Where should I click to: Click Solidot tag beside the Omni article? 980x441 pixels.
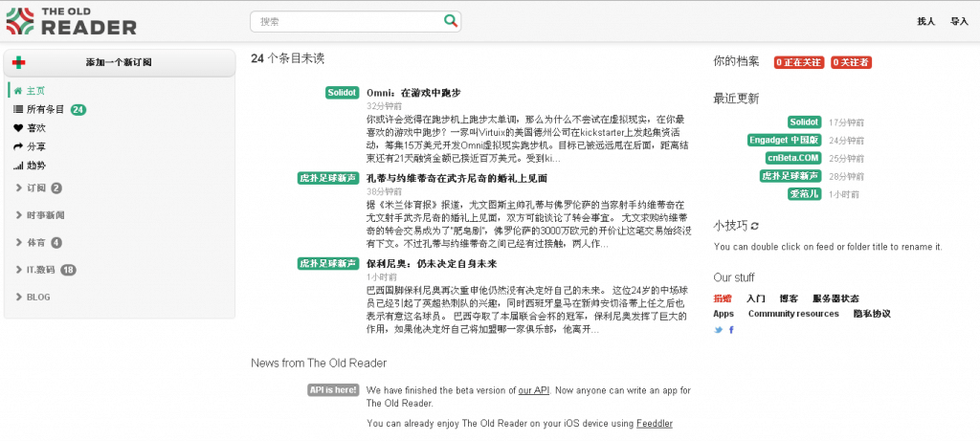(342, 93)
